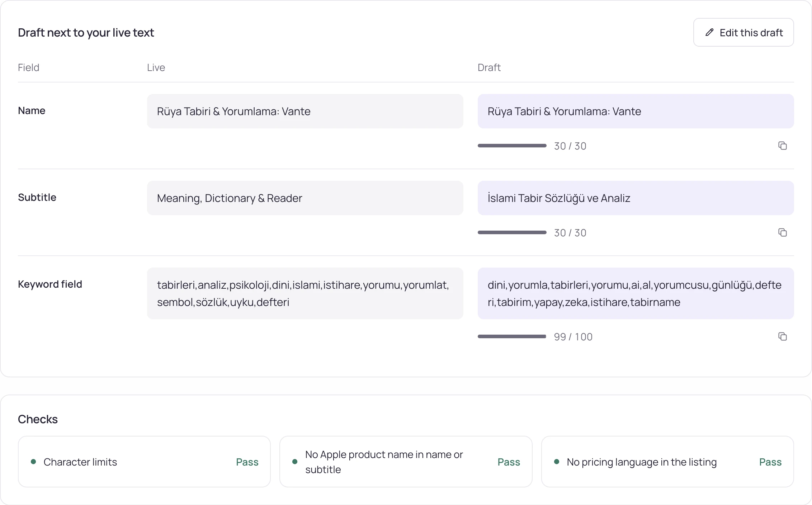812x505 pixels.
Task: Click the Draft column header
Action: pyautogui.click(x=489, y=67)
